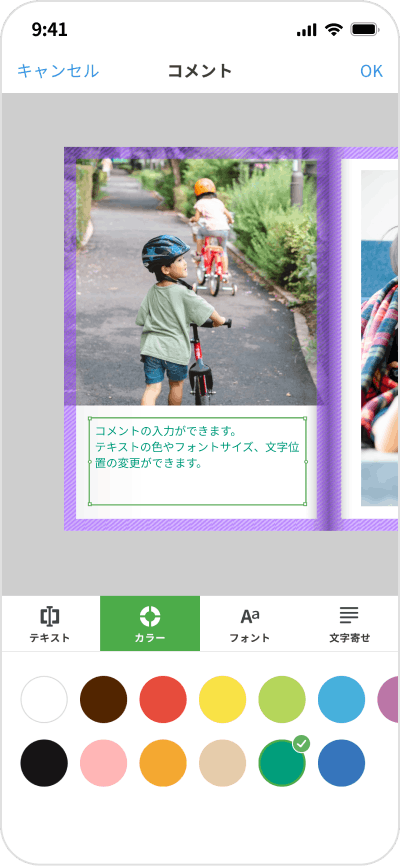Image resolution: width=400 pixels, height=866 pixels.
Task: Tap the コメント title
Action: point(200,71)
